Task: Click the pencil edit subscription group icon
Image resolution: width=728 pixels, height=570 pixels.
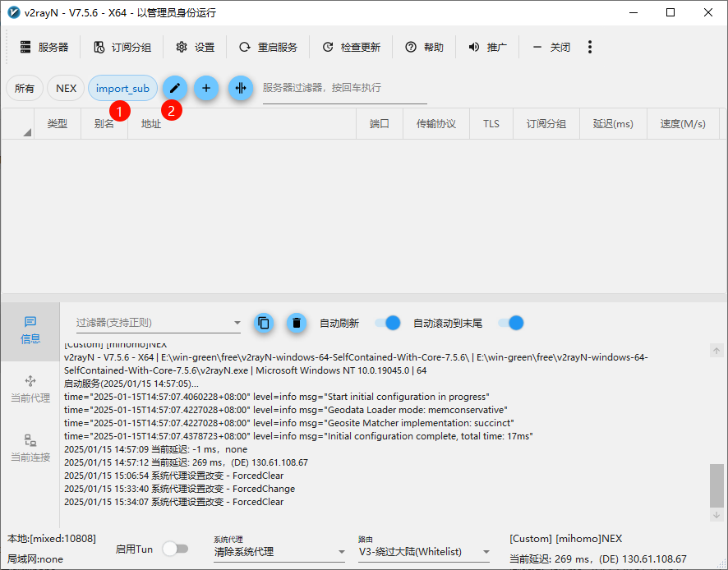Action: (174, 89)
